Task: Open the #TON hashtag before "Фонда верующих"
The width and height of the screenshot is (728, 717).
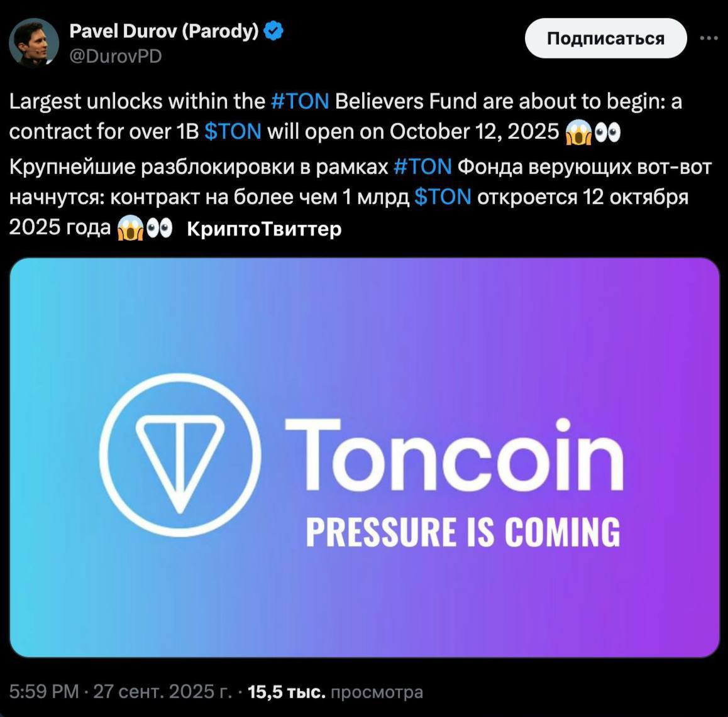Action: pyautogui.click(x=422, y=167)
